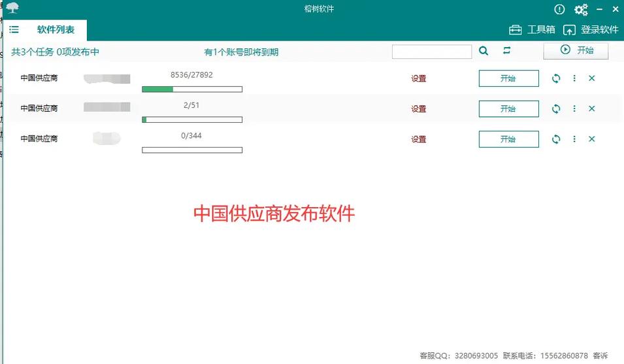624x364 pixels.
Task: Open the gears settings icon
Action: coord(581,9)
